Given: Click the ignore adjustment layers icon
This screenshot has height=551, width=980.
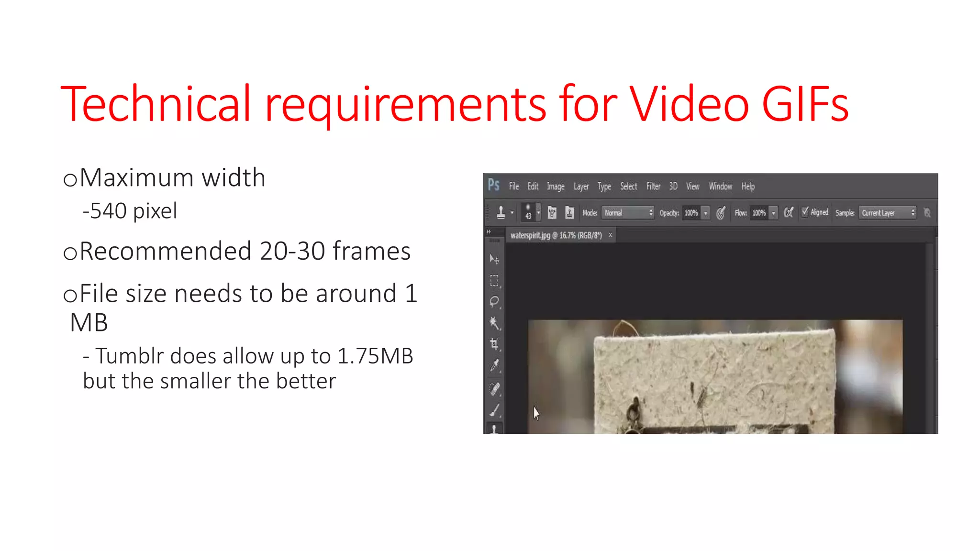Looking at the screenshot, I should click(x=927, y=213).
